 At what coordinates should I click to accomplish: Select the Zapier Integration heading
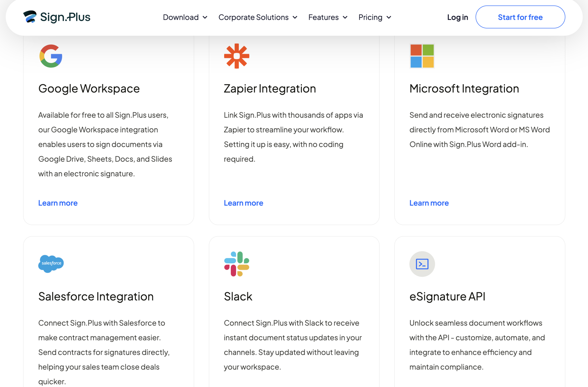[x=270, y=89]
